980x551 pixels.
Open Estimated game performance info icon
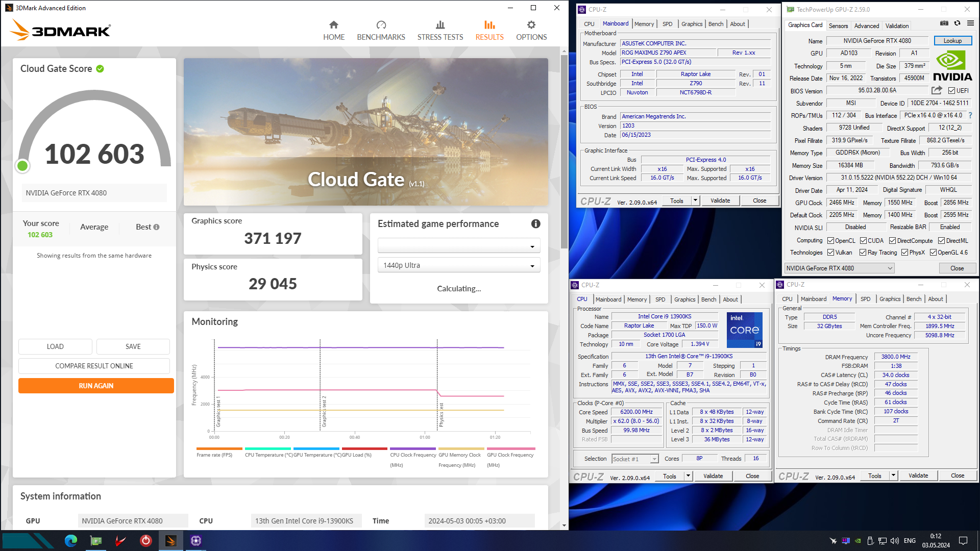click(x=535, y=224)
